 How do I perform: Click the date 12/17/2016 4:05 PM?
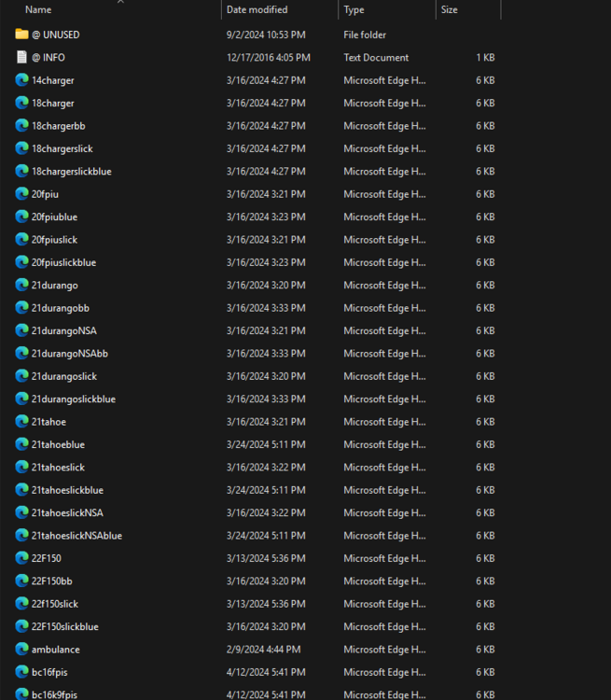point(269,57)
